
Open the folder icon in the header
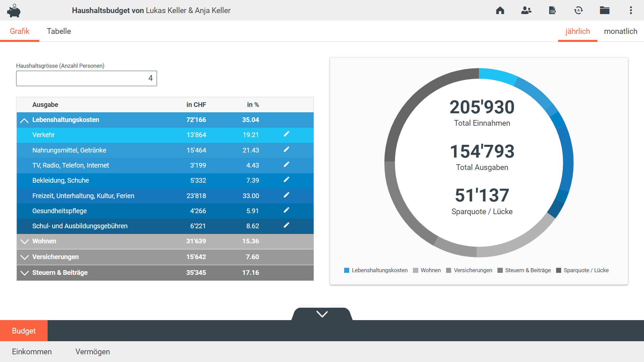pyautogui.click(x=604, y=10)
